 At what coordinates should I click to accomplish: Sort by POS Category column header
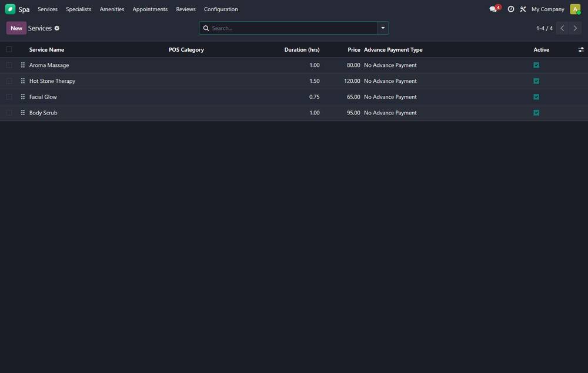(x=186, y=49)
